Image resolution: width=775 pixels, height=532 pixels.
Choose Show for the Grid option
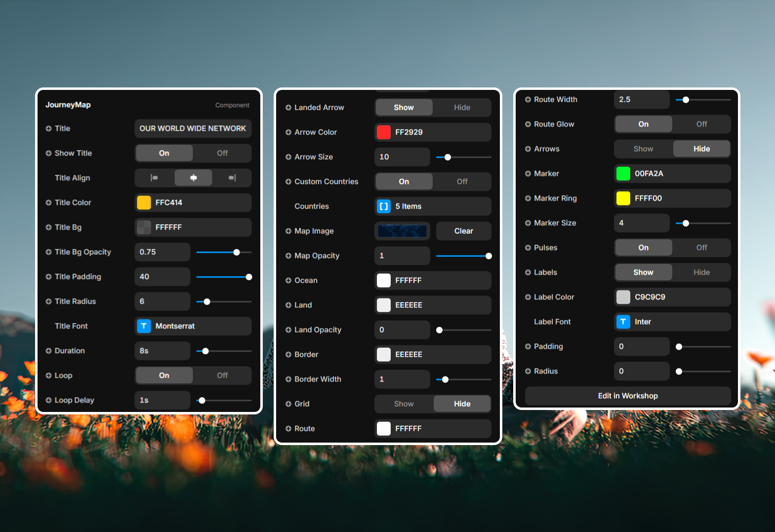coord(404,404)
